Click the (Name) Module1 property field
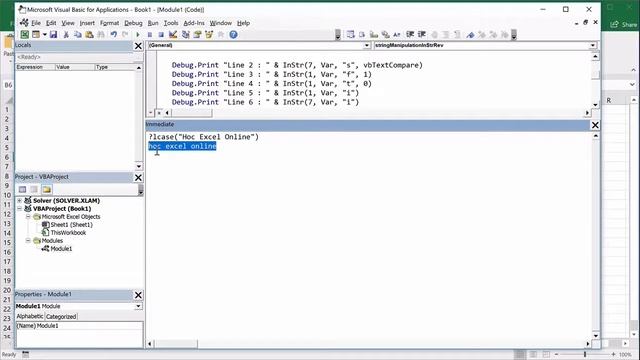Viewport: 640px width, 360px height. (x=80, y=326)
